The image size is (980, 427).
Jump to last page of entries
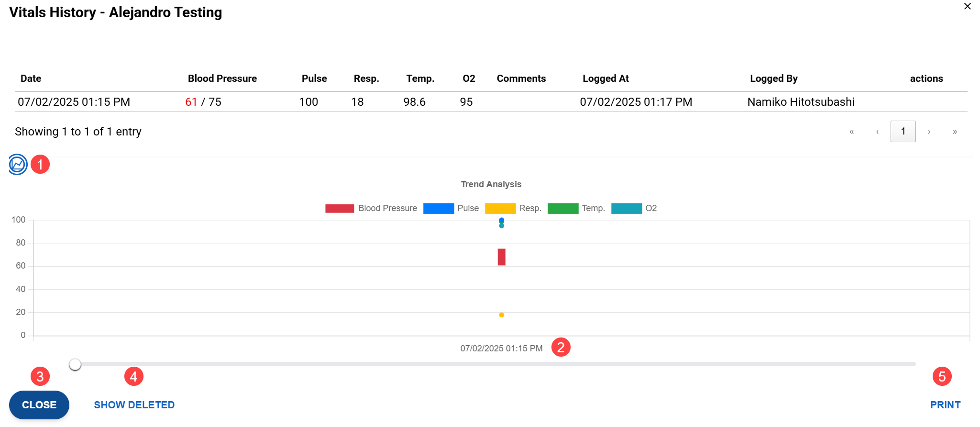coord(955,132)
